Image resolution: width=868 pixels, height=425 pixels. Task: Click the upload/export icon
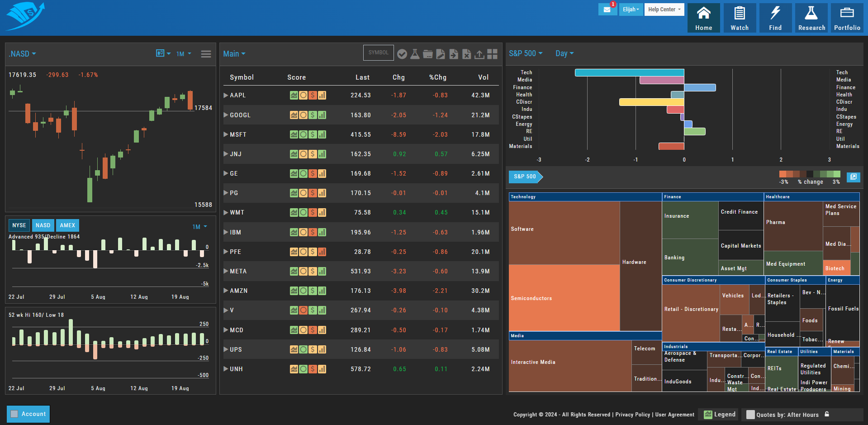pos(479,54)
